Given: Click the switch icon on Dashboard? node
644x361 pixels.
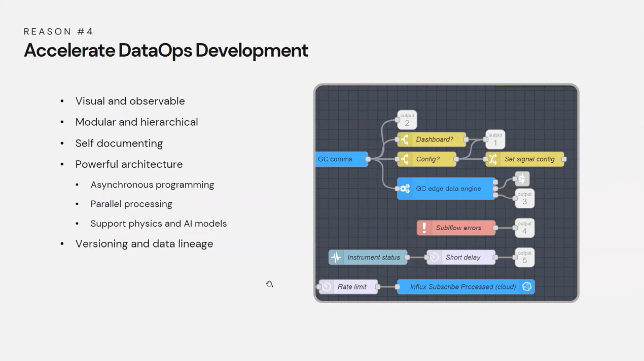Looking at the screenshot, I should 405,139.
